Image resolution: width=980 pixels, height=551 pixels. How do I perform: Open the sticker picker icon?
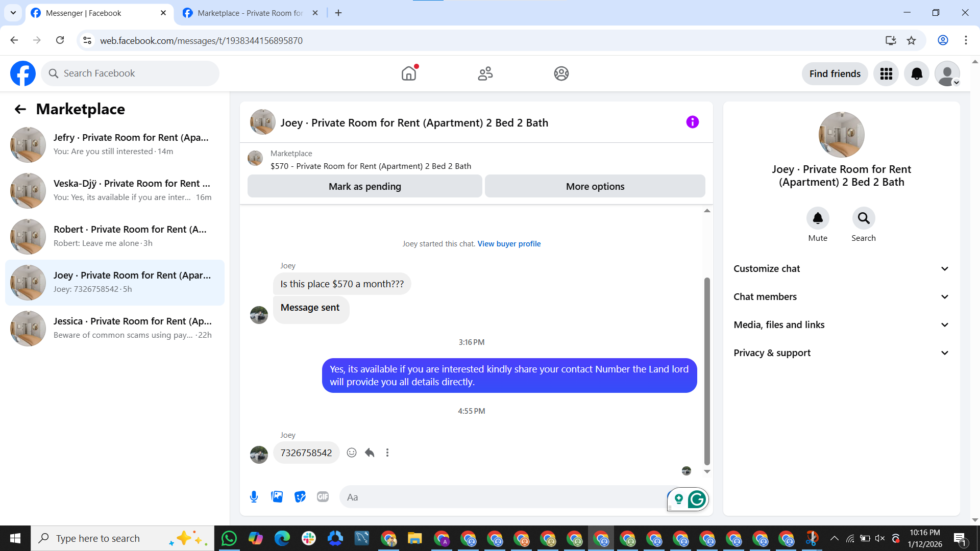coord(300,497)
